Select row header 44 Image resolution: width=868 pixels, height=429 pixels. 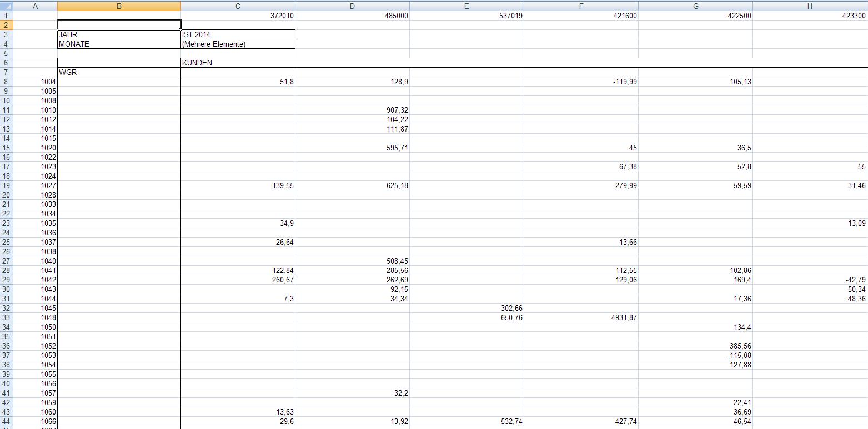6,421
